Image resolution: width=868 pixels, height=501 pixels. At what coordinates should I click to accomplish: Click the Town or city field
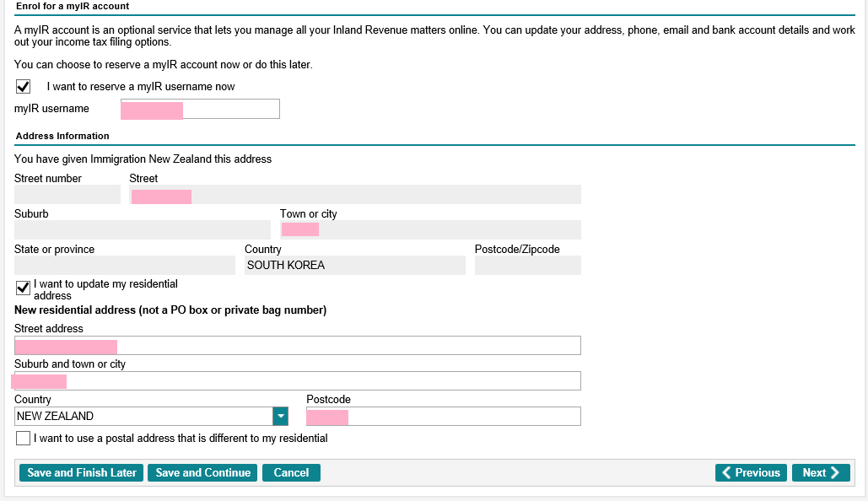pos(430,230)
